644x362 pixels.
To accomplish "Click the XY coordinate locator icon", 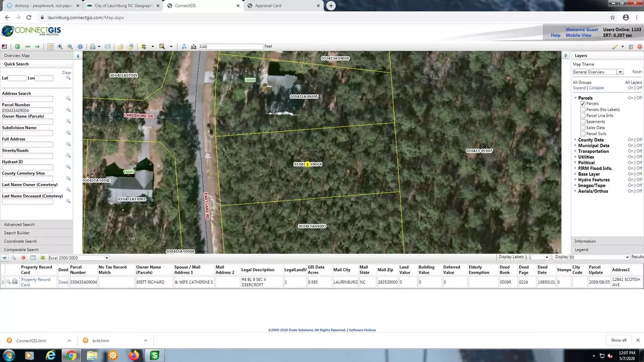I will pyautogui.click(x=183, y=47).
